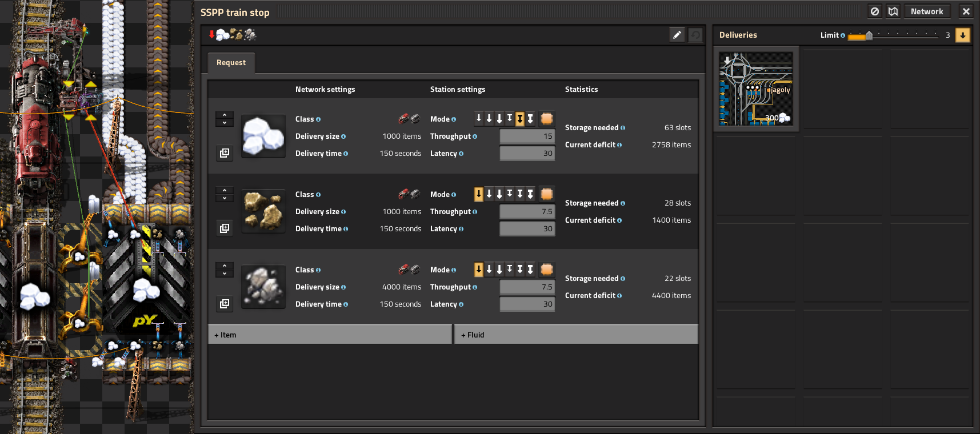Screen dimensions: 980x434
Task: Click the duplicate icon of the grey ore request
Action: click(225, 304)
